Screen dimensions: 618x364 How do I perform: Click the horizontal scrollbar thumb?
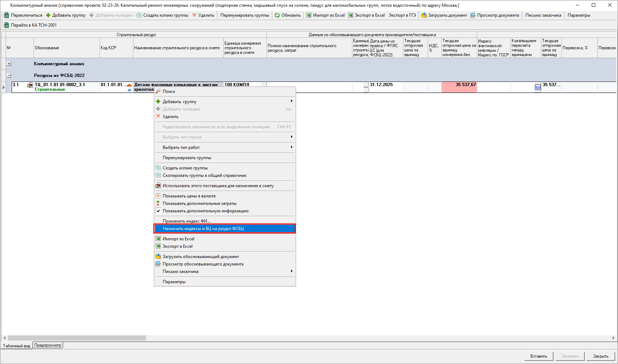point(77,338)
